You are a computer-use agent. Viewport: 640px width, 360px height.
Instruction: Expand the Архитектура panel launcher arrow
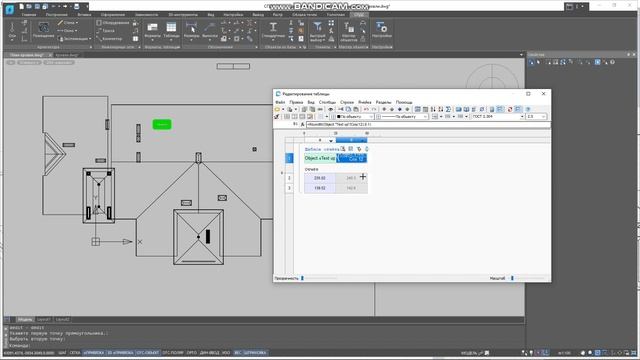(x=90, y=47)
